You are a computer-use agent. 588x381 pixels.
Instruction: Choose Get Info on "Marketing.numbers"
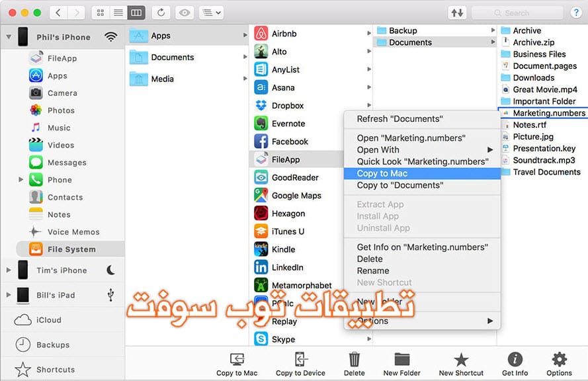(x=422, y=247)
